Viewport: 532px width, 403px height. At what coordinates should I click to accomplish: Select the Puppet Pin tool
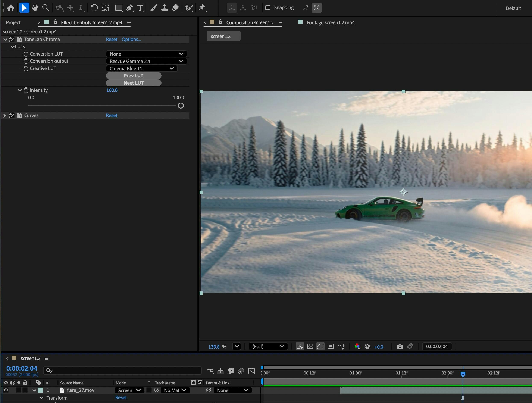[202, 8]
